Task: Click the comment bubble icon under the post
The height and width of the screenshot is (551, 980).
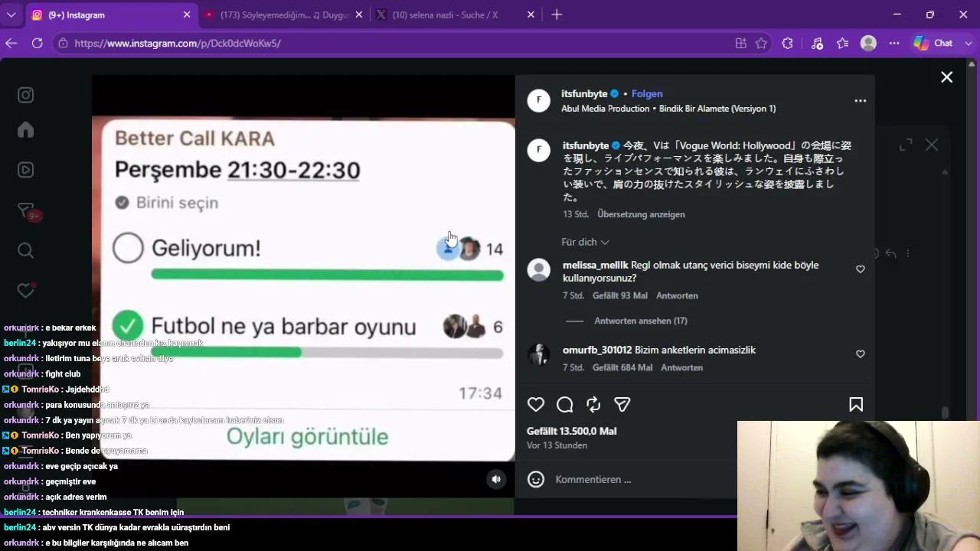Action: pyautogui.click(x=565, y=405)
